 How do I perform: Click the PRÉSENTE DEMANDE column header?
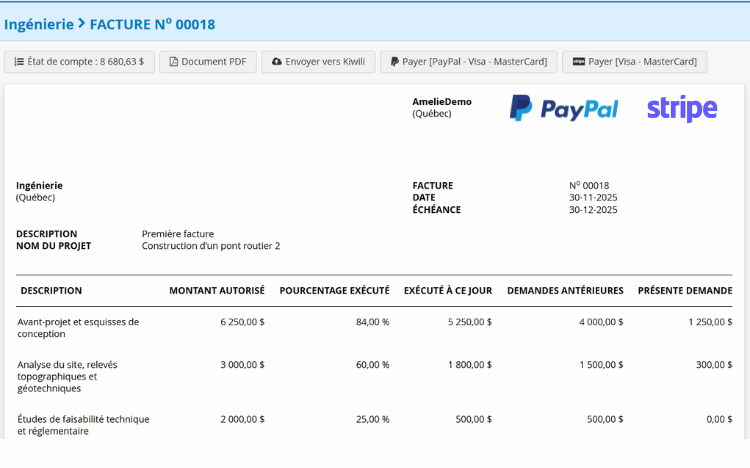click(x=684, y=291)
